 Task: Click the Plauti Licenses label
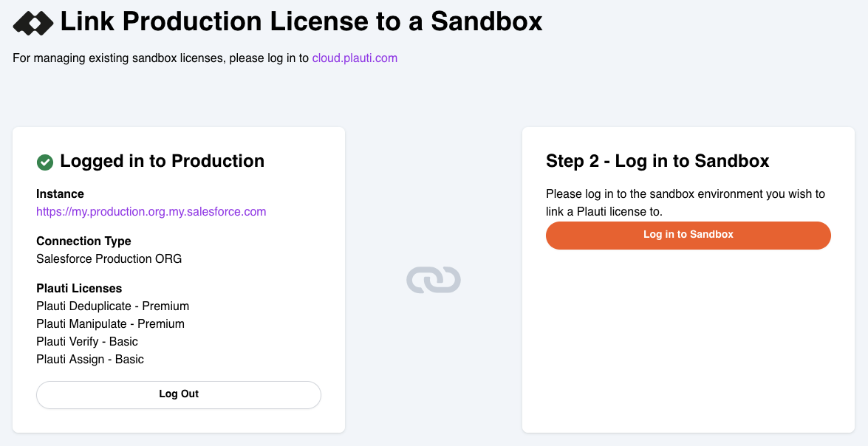(79, 288)
